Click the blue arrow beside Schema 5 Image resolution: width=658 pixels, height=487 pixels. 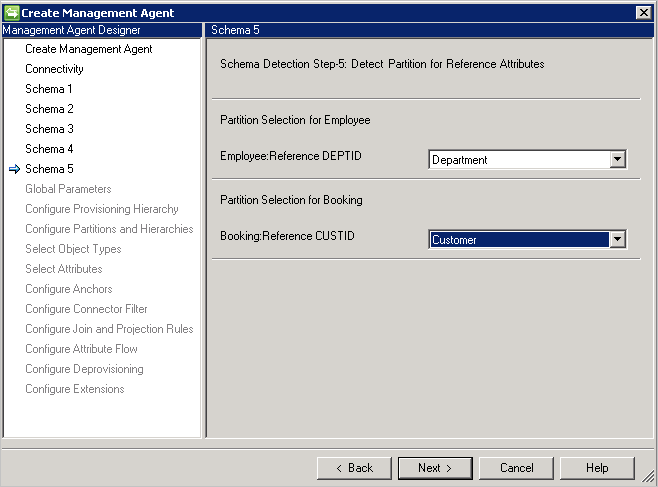(14, 169)
